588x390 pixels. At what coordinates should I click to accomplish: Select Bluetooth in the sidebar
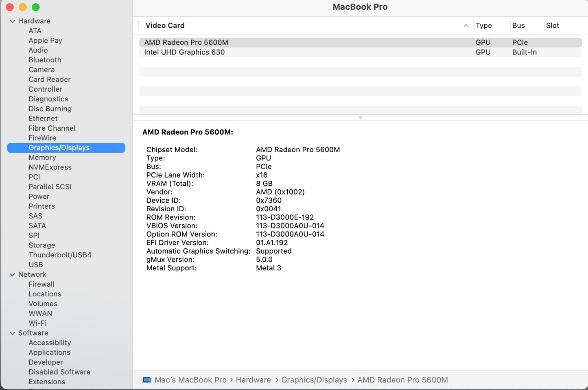click(x=45, y=60)
